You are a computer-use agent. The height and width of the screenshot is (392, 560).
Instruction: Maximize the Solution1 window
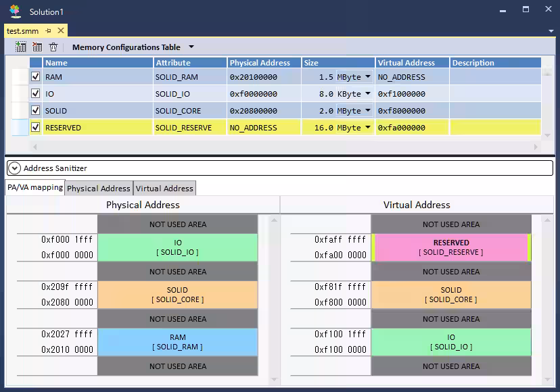coord(526,10)
